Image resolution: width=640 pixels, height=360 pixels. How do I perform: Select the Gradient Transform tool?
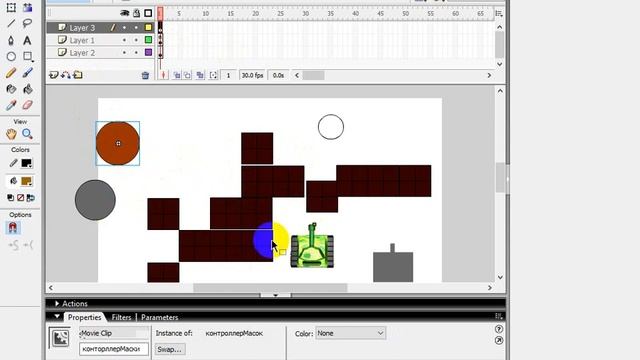coord(27,7)
